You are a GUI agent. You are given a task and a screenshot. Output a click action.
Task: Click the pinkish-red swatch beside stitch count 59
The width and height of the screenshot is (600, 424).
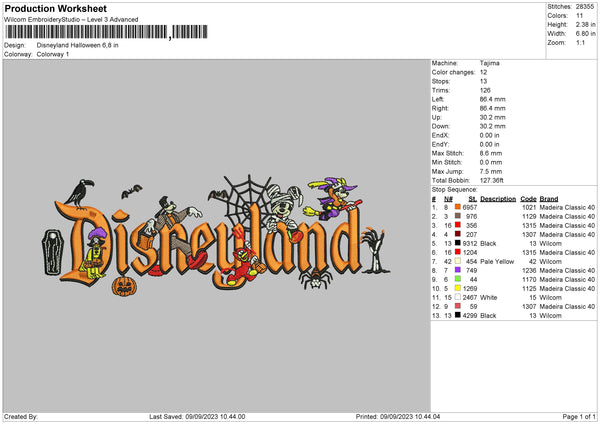[457, 306]
